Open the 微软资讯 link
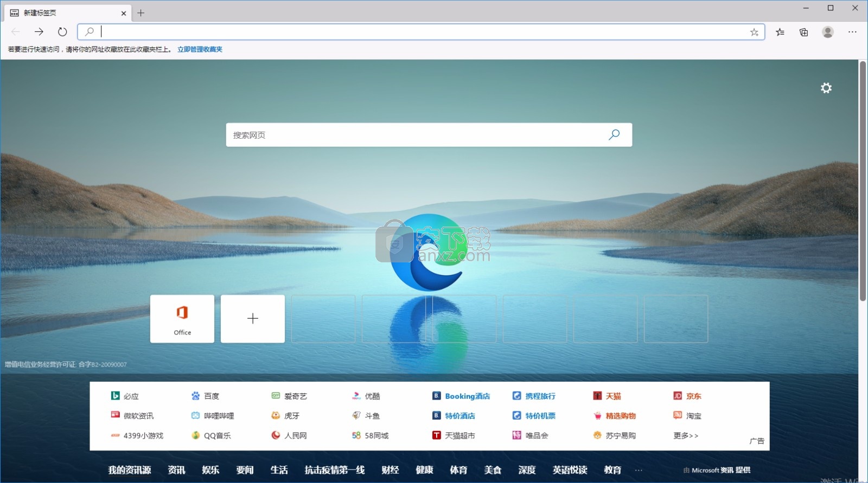Screen dimensions: 868x483 coord(132,416)
